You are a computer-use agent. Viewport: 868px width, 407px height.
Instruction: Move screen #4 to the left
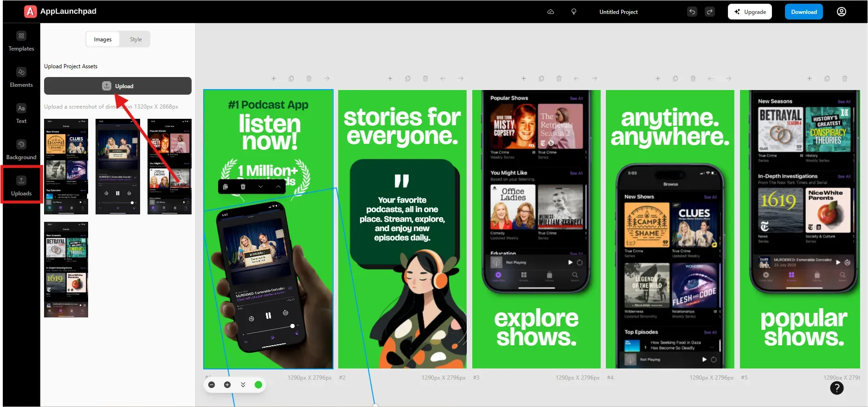[711, 78]
